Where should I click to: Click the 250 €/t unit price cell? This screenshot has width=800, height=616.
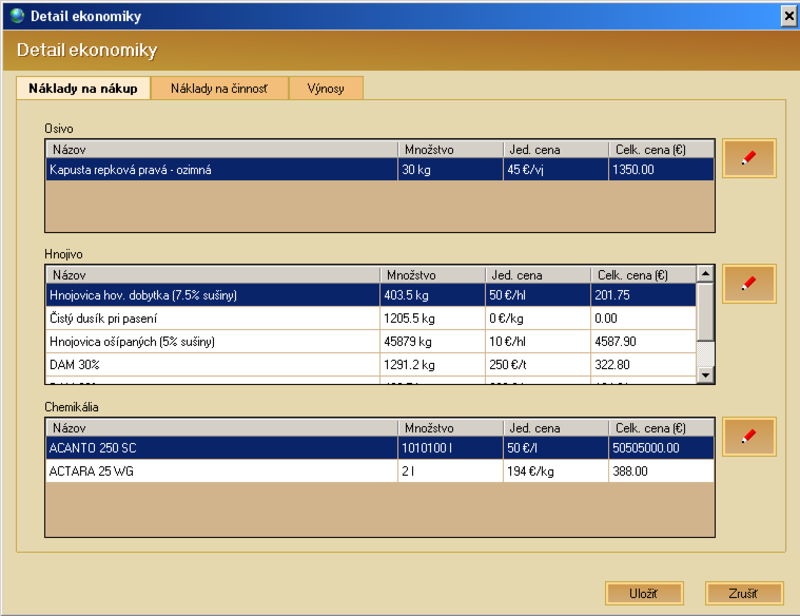tap(538, 364)
